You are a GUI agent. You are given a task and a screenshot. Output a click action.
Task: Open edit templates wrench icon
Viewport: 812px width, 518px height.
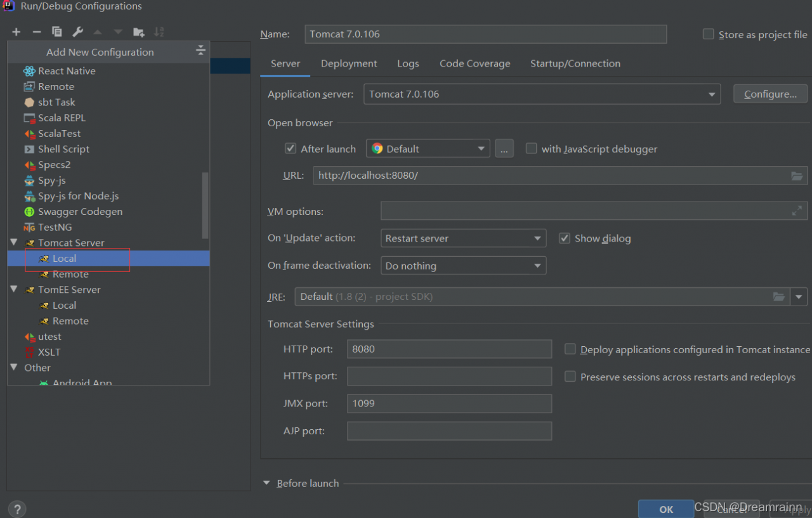pos(77,32)
